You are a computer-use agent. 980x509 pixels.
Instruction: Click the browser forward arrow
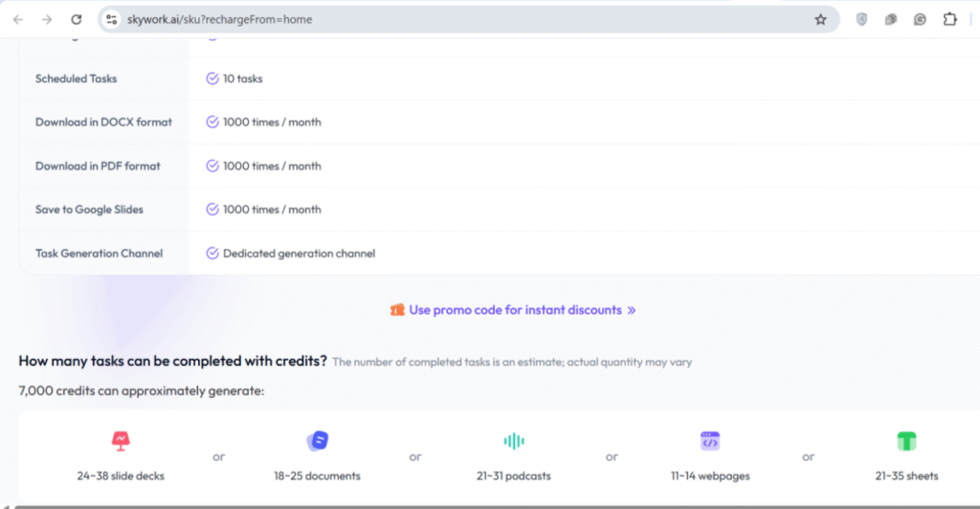coord(47,19)
